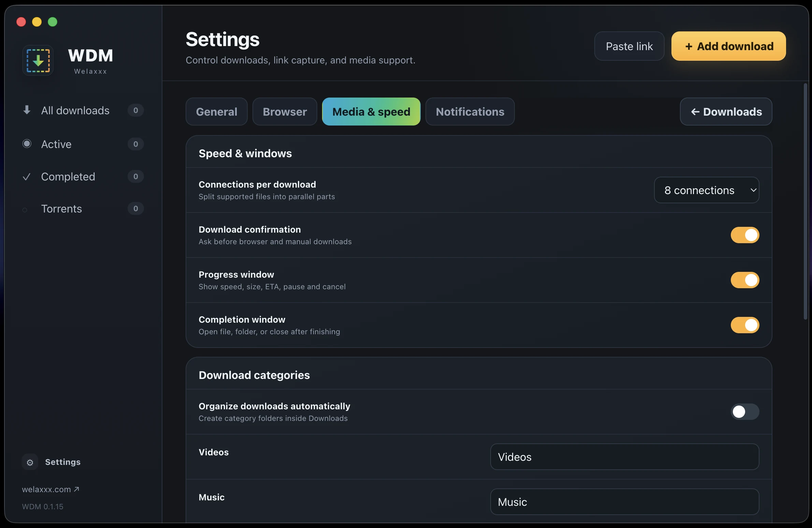Click the Settings gear icon in sidebar
The image size is (812, 528).
click(30, 462)
